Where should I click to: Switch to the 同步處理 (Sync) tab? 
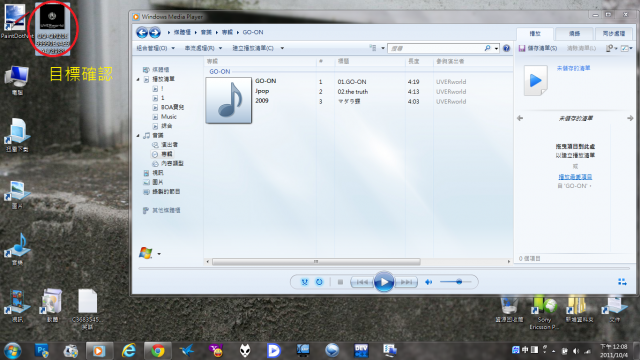[614, 34]
